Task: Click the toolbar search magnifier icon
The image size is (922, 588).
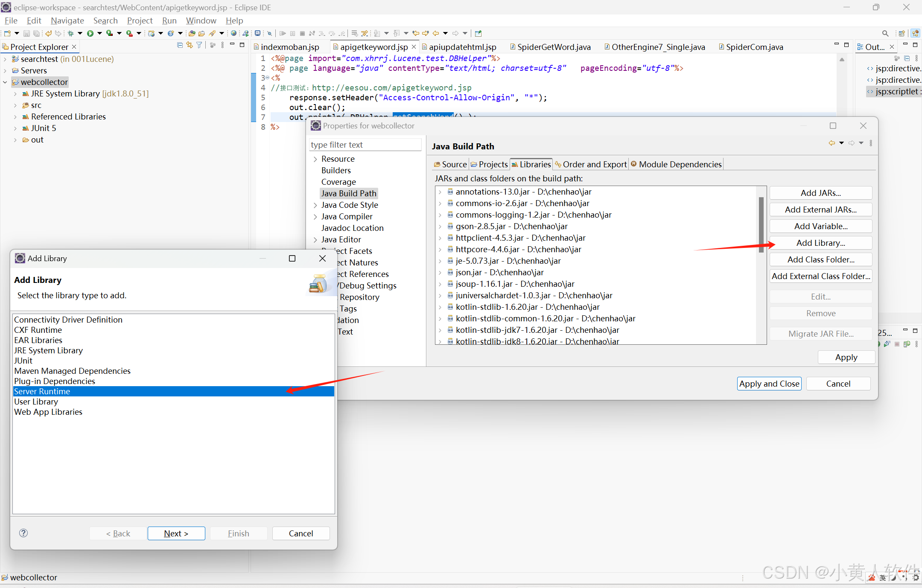Action: coord(885,33)
